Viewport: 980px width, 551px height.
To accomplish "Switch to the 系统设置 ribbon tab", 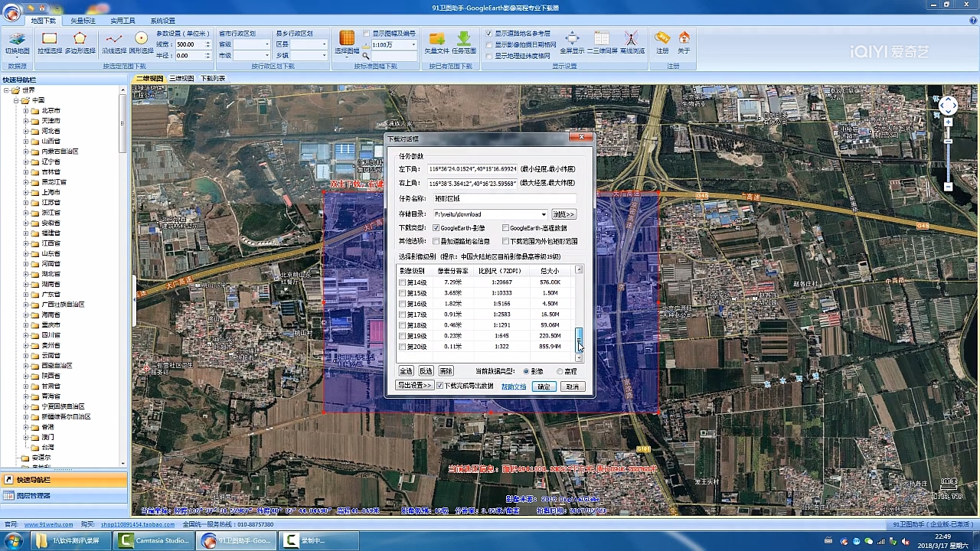I will 162,21.
